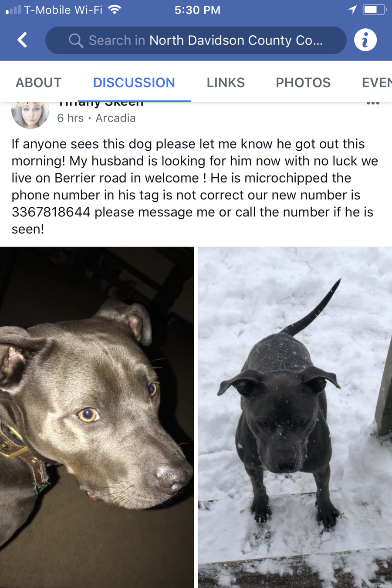The image size is (392, 588).
Task: Open the post options three-dot menu
Action: point(373,103)
